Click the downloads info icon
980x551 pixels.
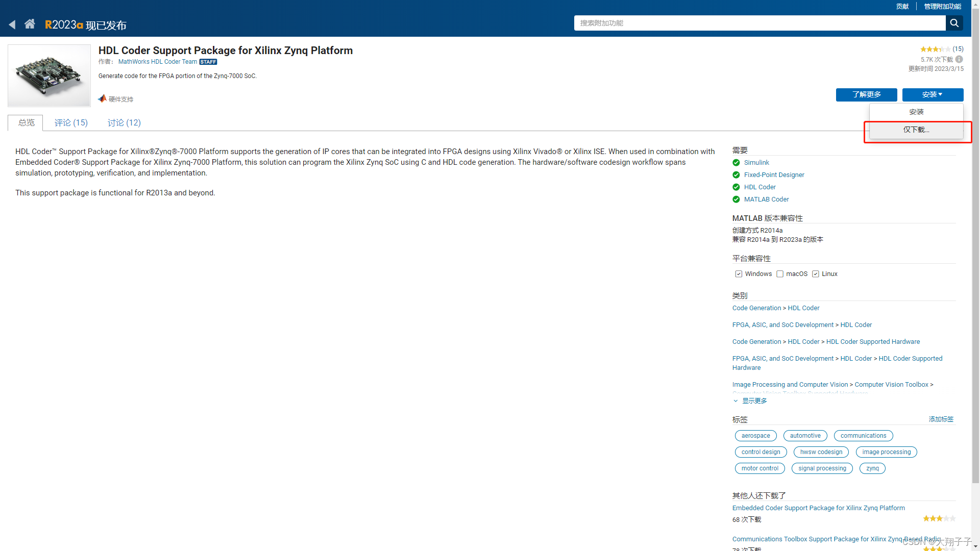pos(959,59)
